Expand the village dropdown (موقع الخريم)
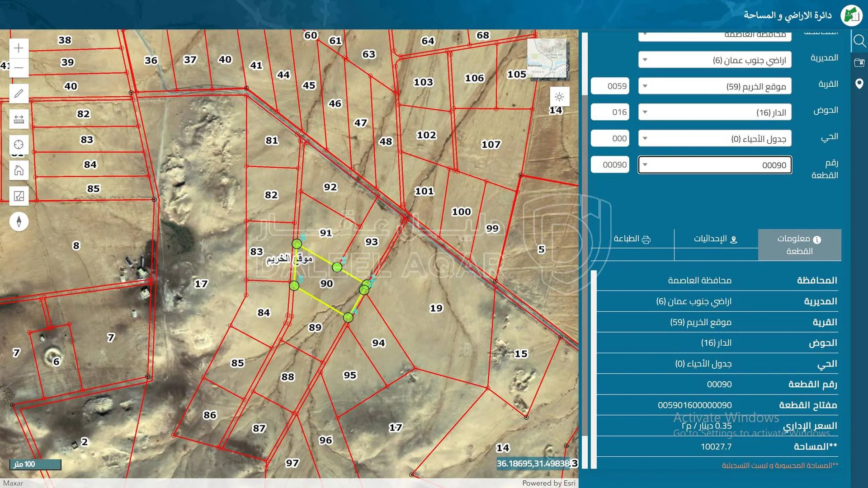This screenshot has height=488, width=868. tap(714, 86)
